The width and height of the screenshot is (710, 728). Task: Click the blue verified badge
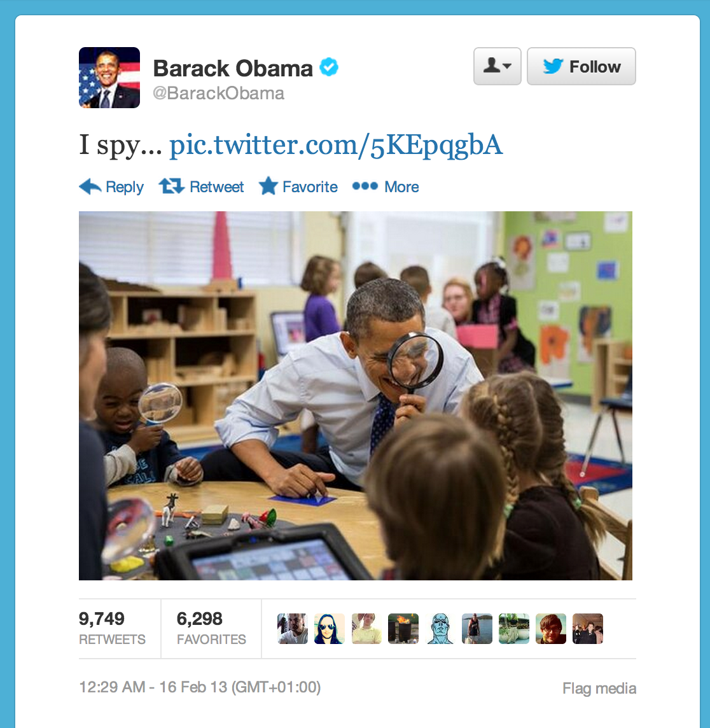(x=329, y=67)
